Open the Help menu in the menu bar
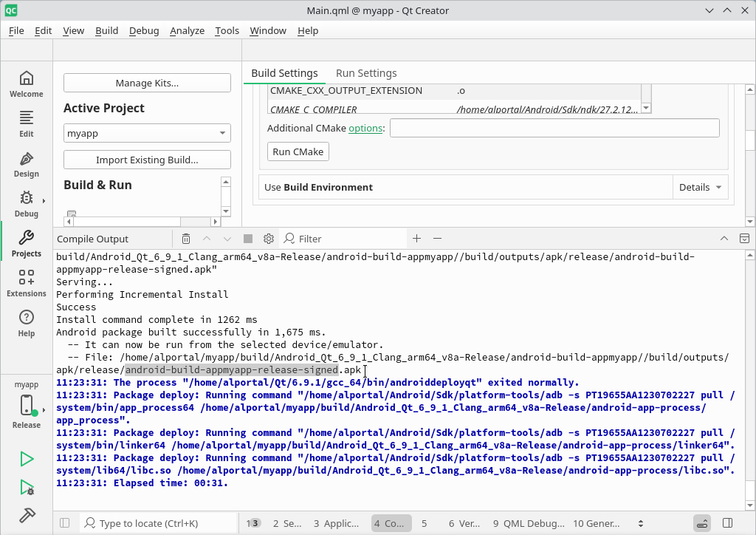This screenshot has height=535, width=756. coord(308,30)
